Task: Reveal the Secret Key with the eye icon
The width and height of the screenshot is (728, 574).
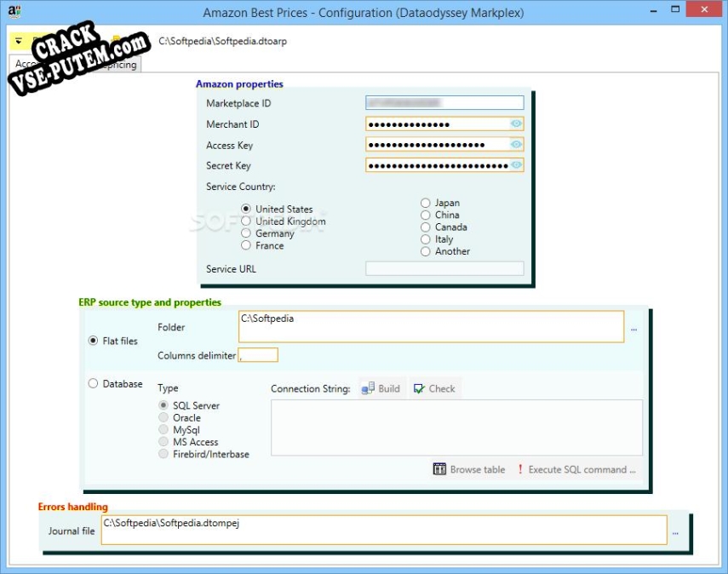Action: pyautogui.click(x=516, y=165)
